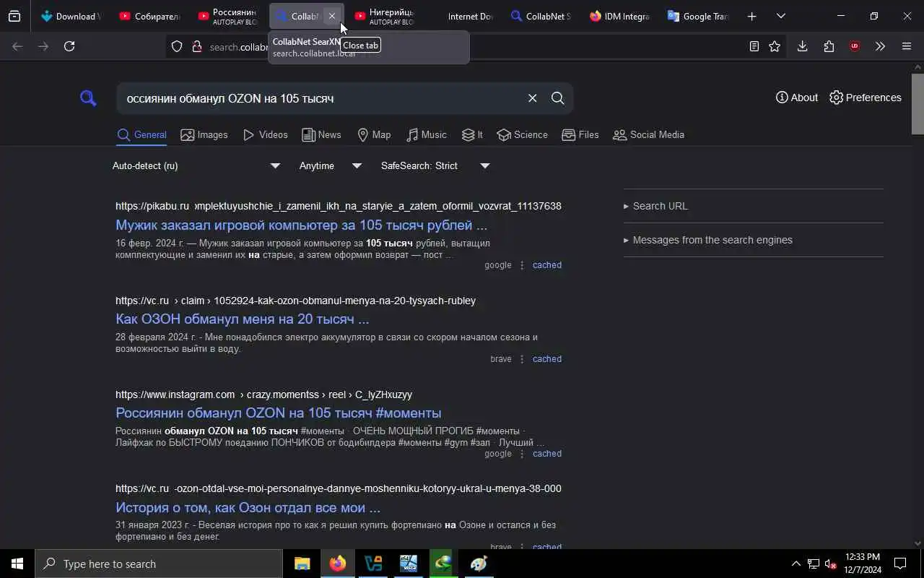Viewport: 924px width, 578px height.
Task: Open cached version of instagram result
Action: click(546, 454)
